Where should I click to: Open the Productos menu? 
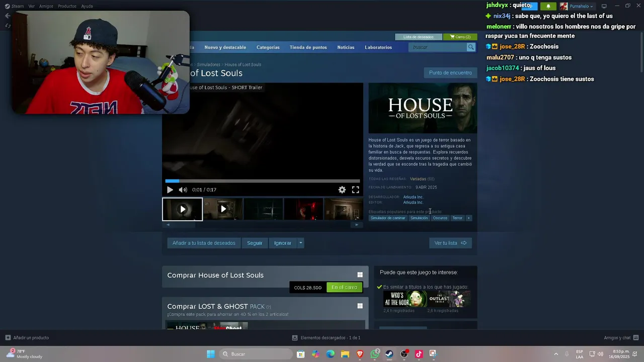[x=67, y=7]
